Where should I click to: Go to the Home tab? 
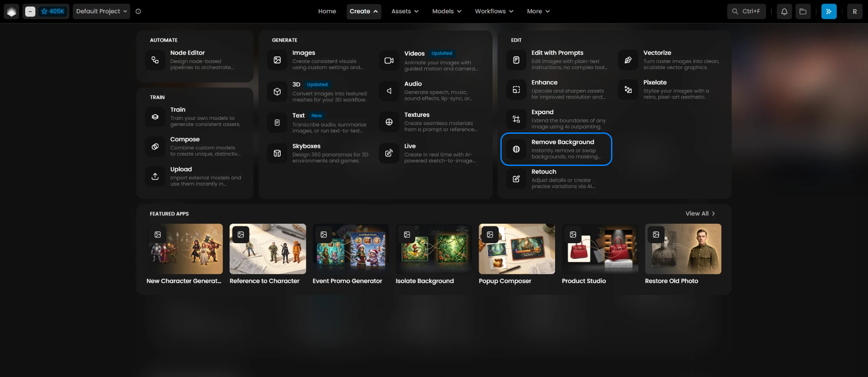click(x=327, y=11)
